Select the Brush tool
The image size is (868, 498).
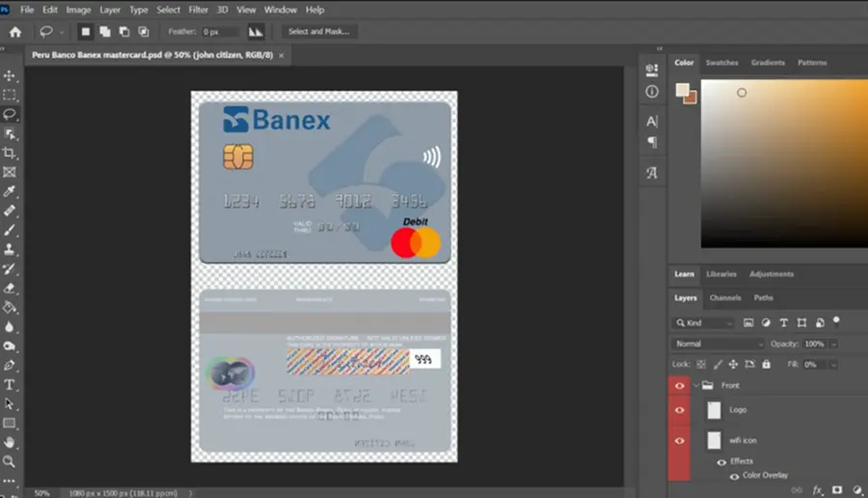[10, 230]
